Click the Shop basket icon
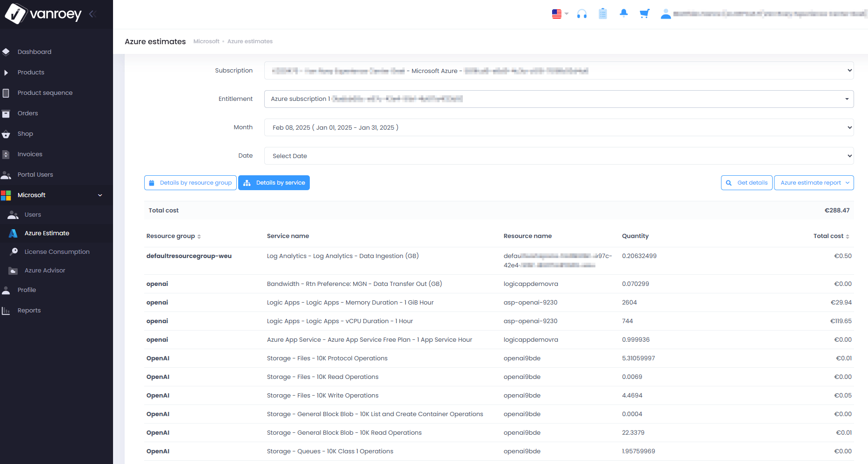 [x=6, y=134]
